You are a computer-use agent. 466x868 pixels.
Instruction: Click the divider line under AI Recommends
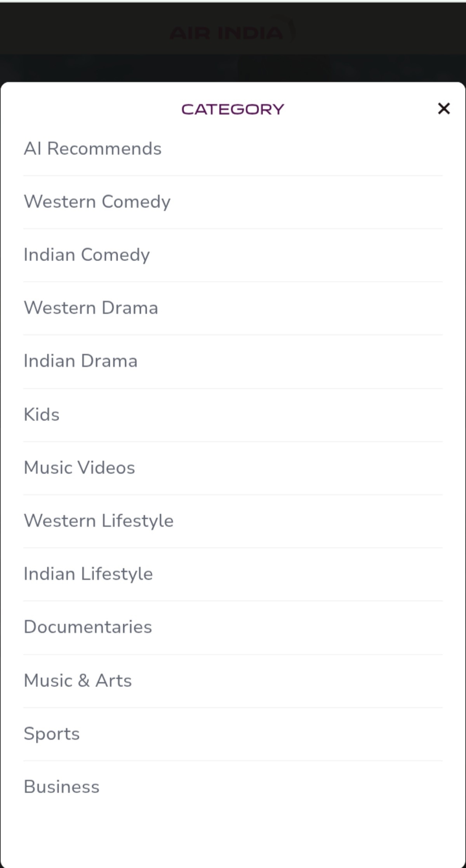233,176
